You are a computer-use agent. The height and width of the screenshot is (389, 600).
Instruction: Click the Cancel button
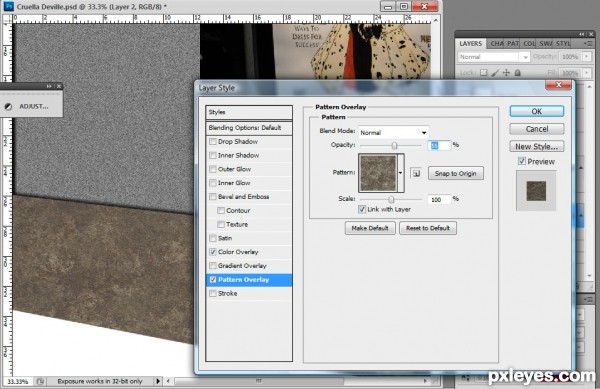click(536, 129)
